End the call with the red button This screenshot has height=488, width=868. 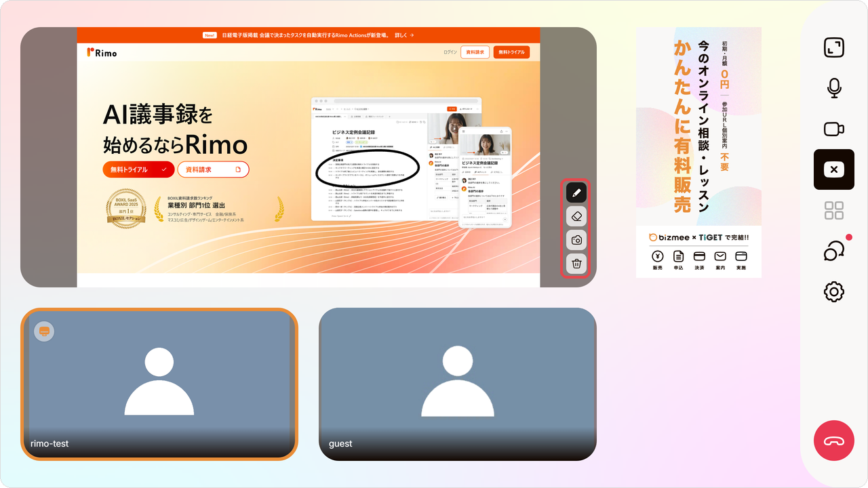coord(834,441)
